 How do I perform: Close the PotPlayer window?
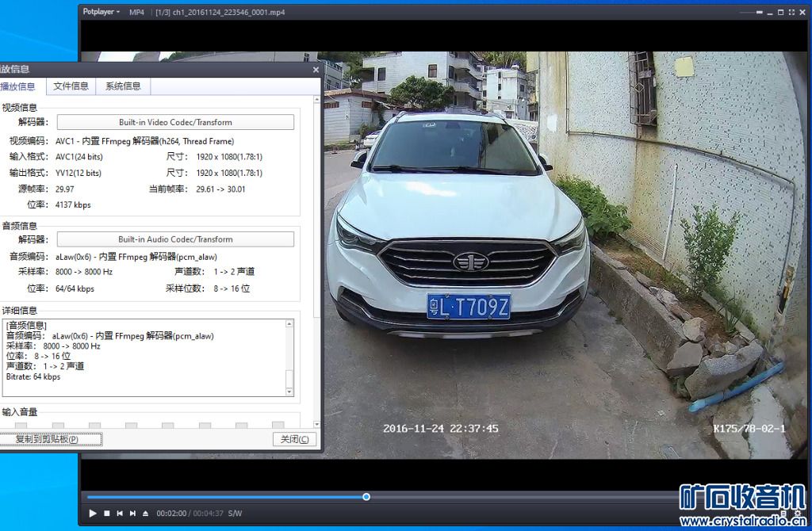[x=802, y=12]
